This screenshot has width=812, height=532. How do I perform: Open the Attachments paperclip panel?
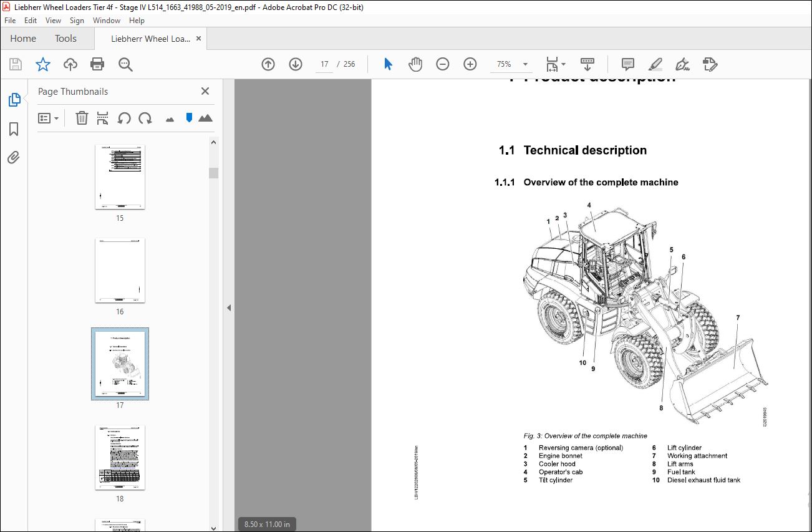tap(14, 158)
